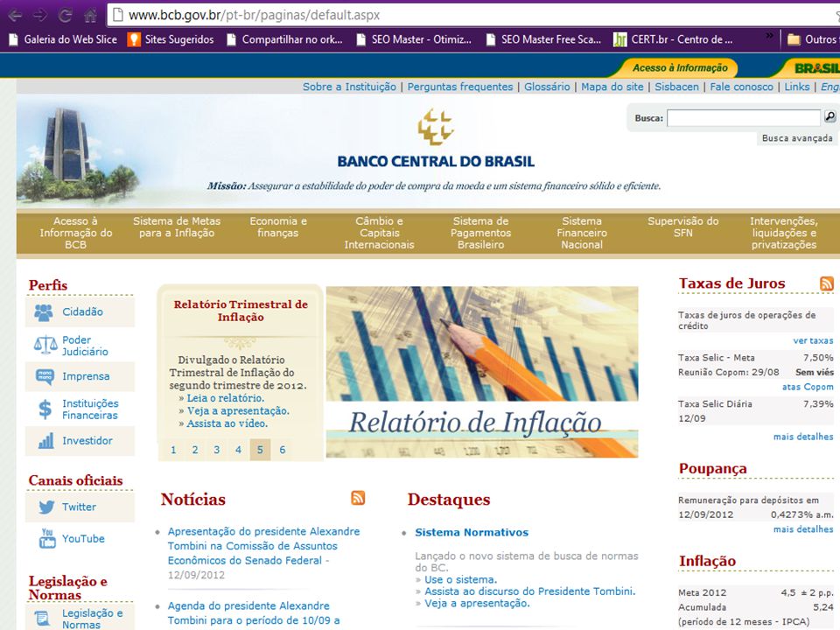Open Sistema Financeiro Nacional menu
840x630 pixels.
(x=582, y=233)
